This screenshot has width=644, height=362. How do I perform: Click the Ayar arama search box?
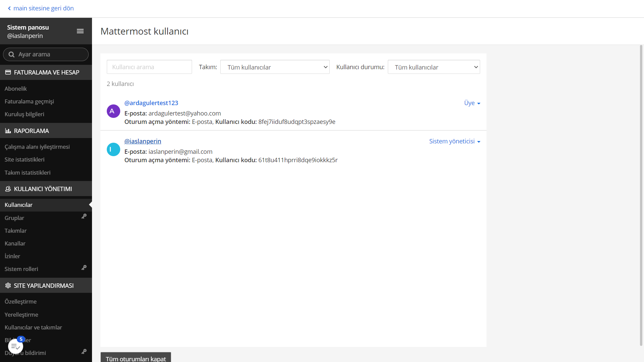(x=46, y=54)
